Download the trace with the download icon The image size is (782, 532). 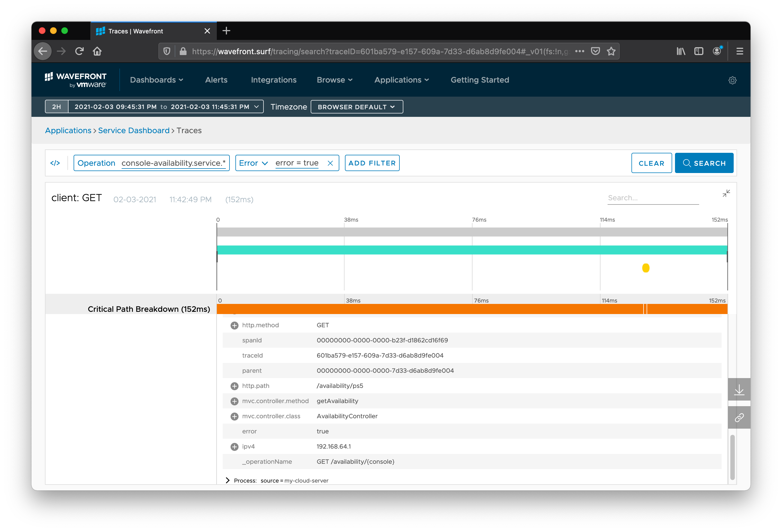click(739, 390)
